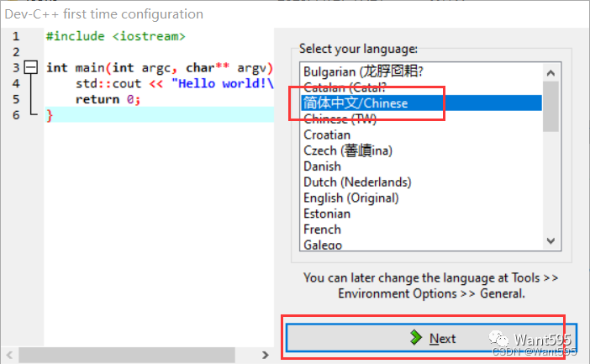This screenshot has width=590, height=364.
Task: Click the language list vertical scrollbar thumb
Action: pos(550,107)
